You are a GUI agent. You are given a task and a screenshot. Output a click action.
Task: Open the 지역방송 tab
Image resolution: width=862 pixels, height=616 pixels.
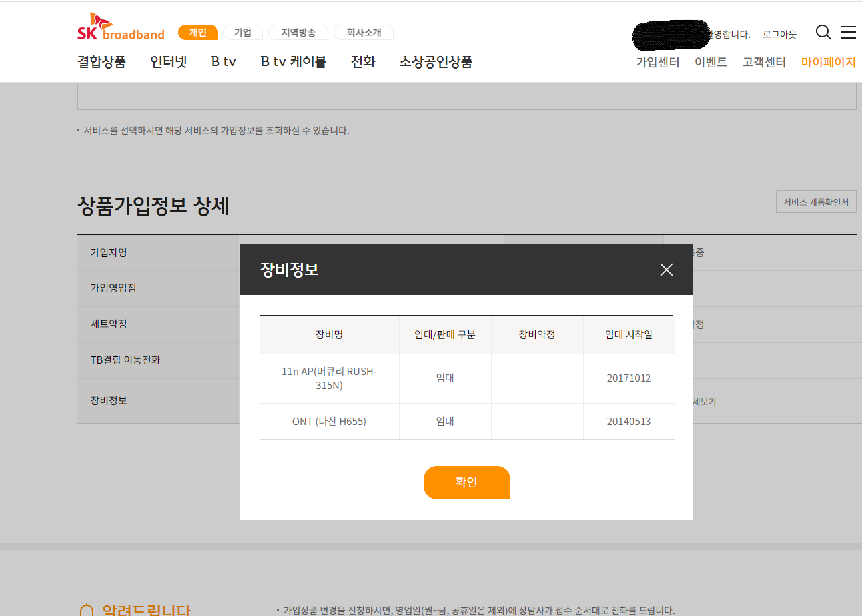[x=298, y=33]
